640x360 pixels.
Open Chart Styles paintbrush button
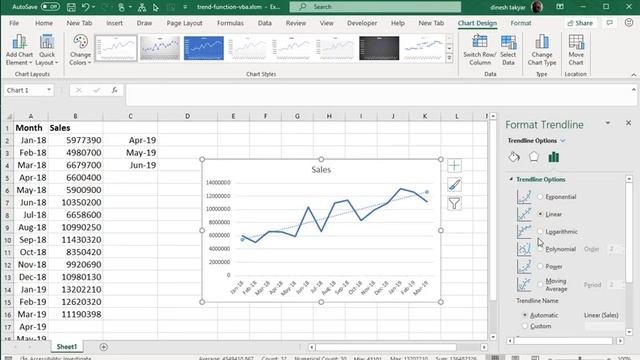(x=454, y=184)
